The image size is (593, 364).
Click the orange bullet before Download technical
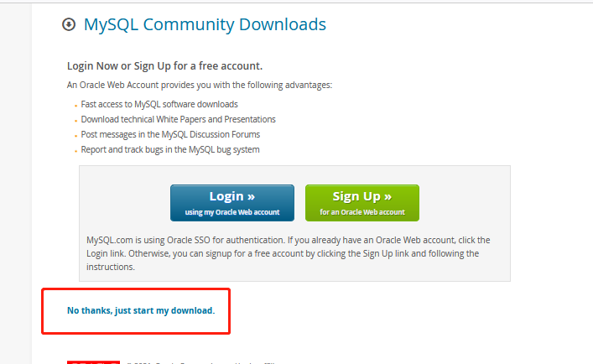click(x=76, y=121)
